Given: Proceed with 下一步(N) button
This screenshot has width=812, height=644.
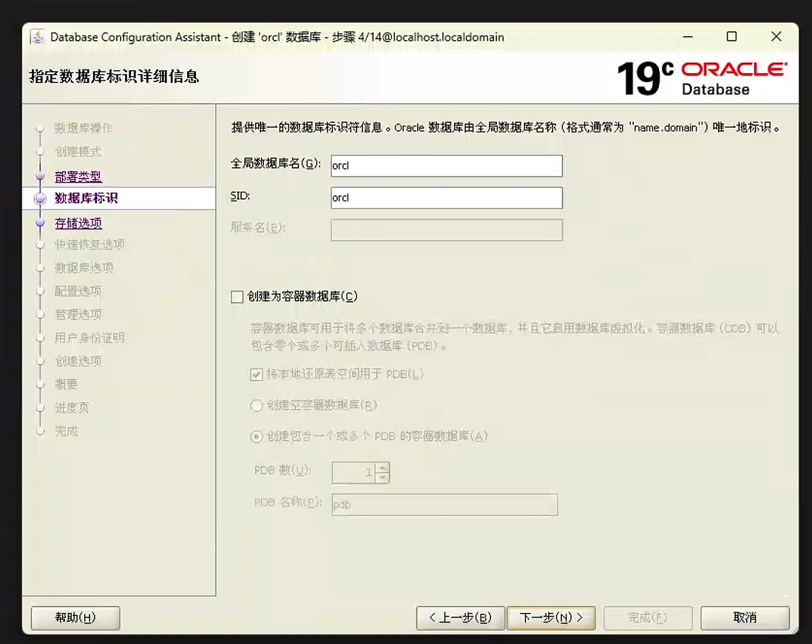Looking at the screenshot, I should [551, 617].
